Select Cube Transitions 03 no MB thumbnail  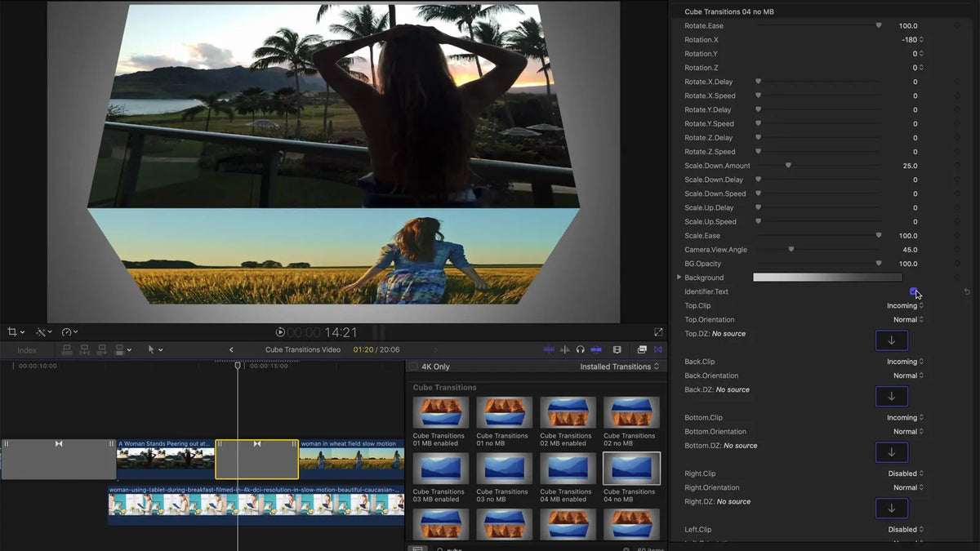tap(505, 469)
